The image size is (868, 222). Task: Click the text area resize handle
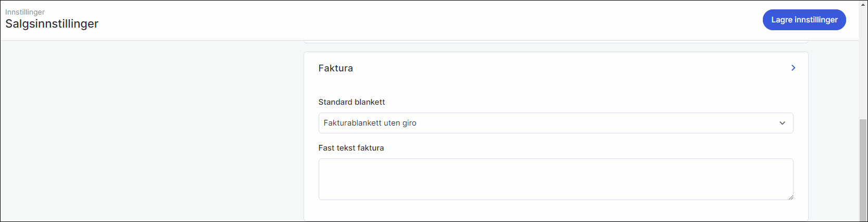[x=790, y=197]
